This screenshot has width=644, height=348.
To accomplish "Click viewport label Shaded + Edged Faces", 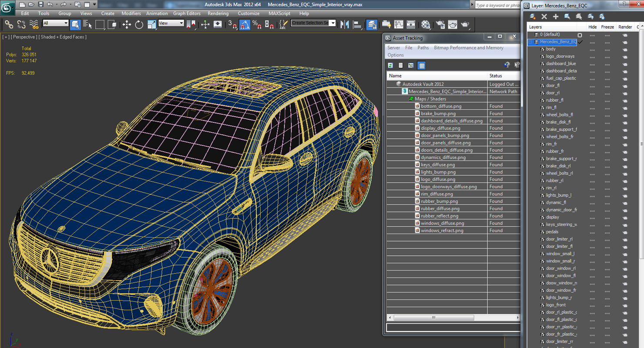I will coord(62,37).
